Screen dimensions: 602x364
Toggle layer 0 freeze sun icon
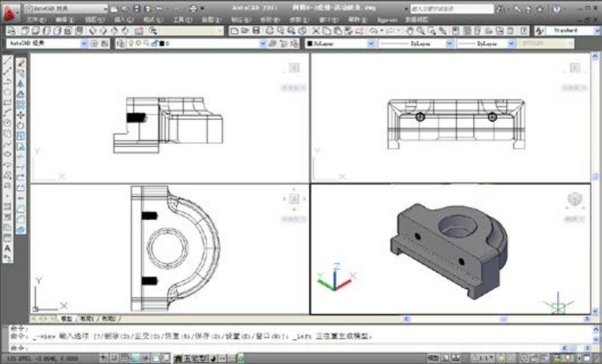(x=138, y=43)
